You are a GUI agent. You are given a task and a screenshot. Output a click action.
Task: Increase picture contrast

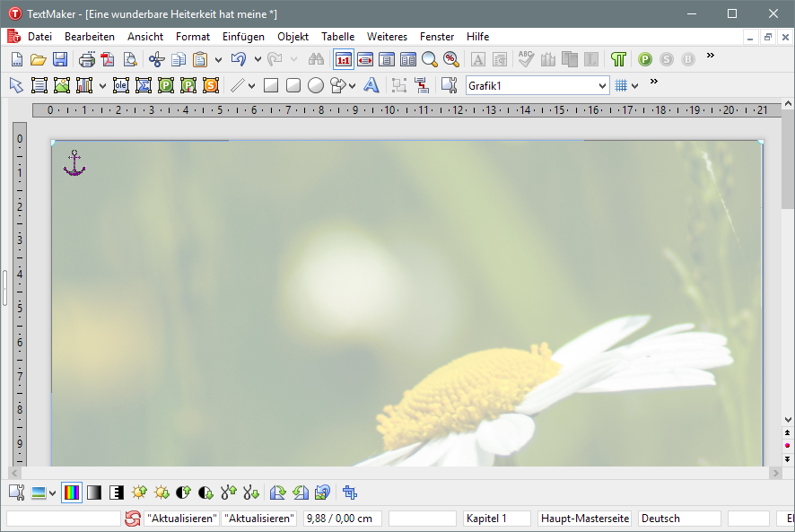click(184, 493)
